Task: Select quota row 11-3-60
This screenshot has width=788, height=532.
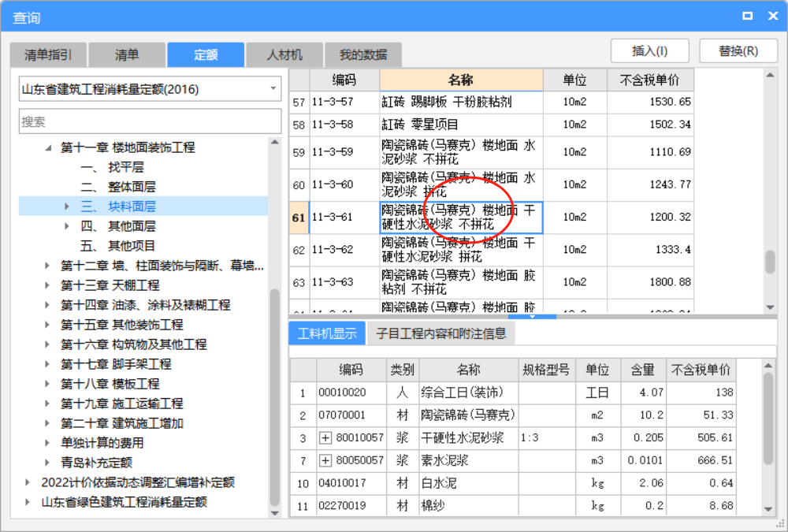Action: click(492, 184)
